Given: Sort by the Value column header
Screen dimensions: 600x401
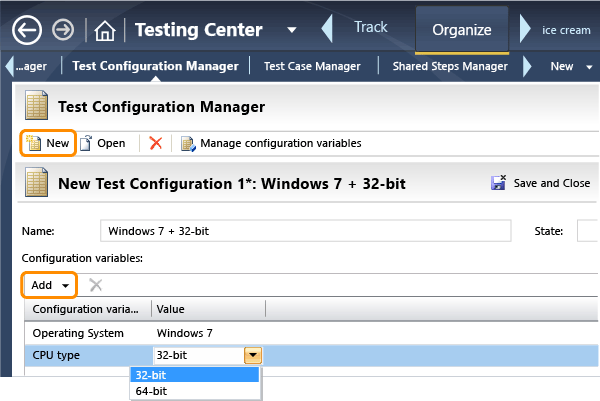Looking at the screenshot, I should pos(209,309).
